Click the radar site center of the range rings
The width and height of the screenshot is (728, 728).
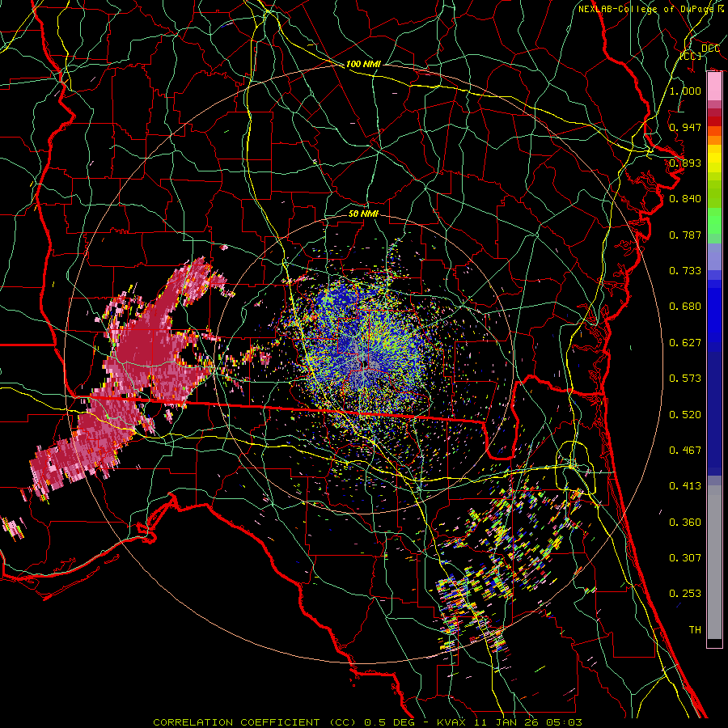click(x=365, y=364)
